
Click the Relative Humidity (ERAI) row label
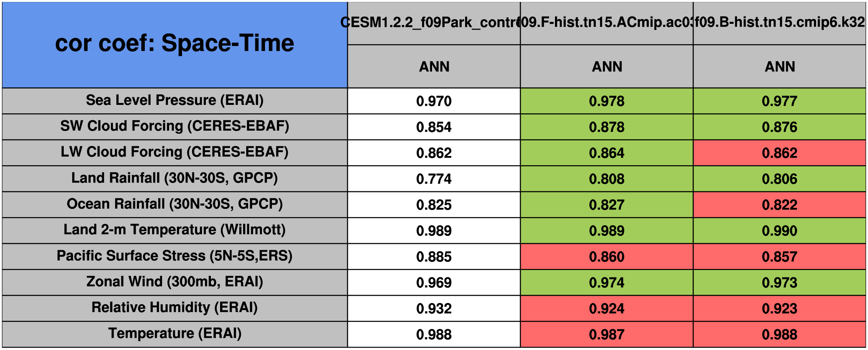[175, 308]
